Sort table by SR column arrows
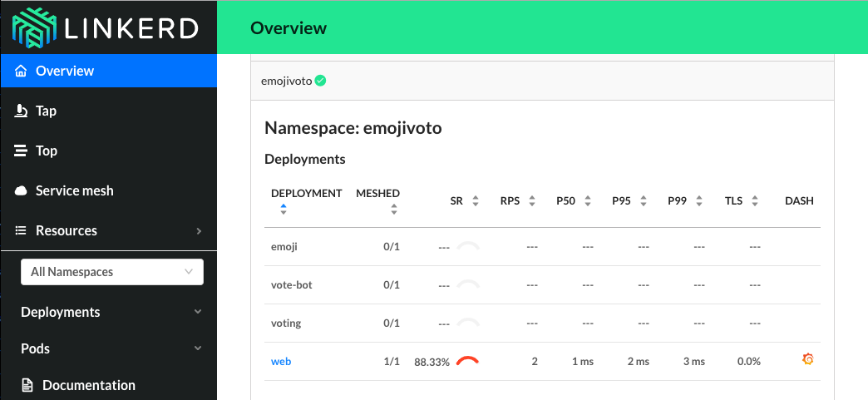 tap(476, 200)
